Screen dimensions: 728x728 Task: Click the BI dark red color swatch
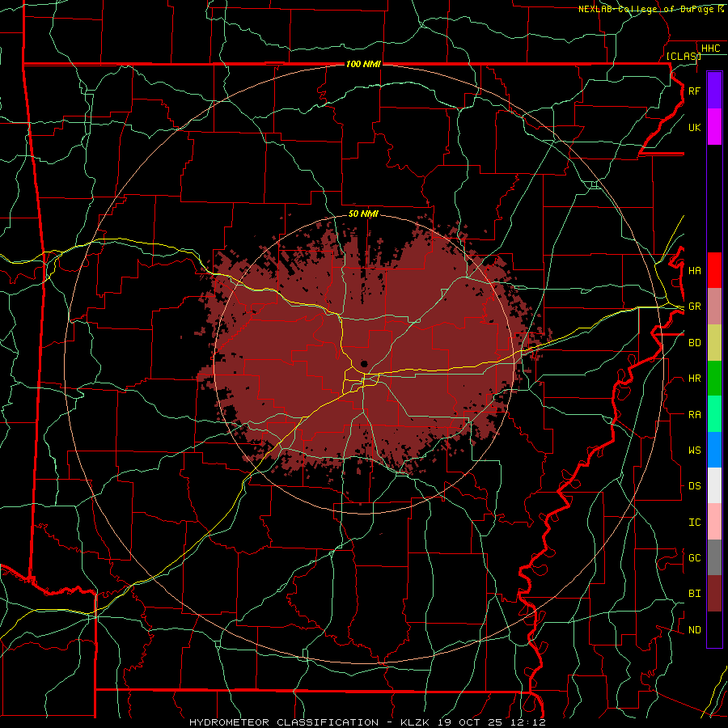click(714, 594)
